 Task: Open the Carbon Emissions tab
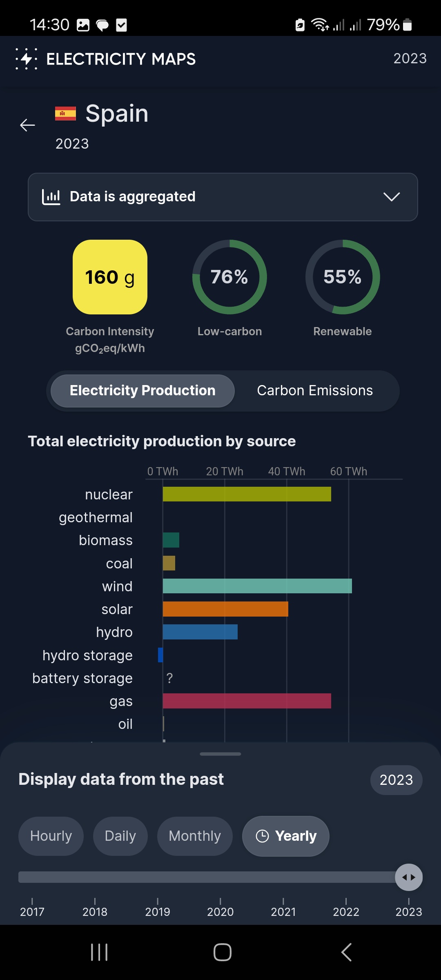click(315, 391)
